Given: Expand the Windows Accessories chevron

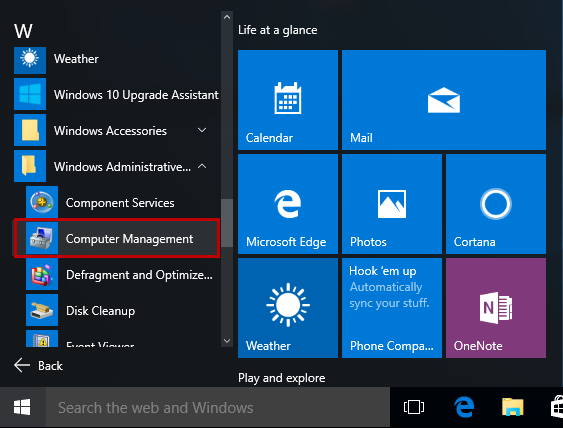Looking at the screenshot, I should (202, 130).
